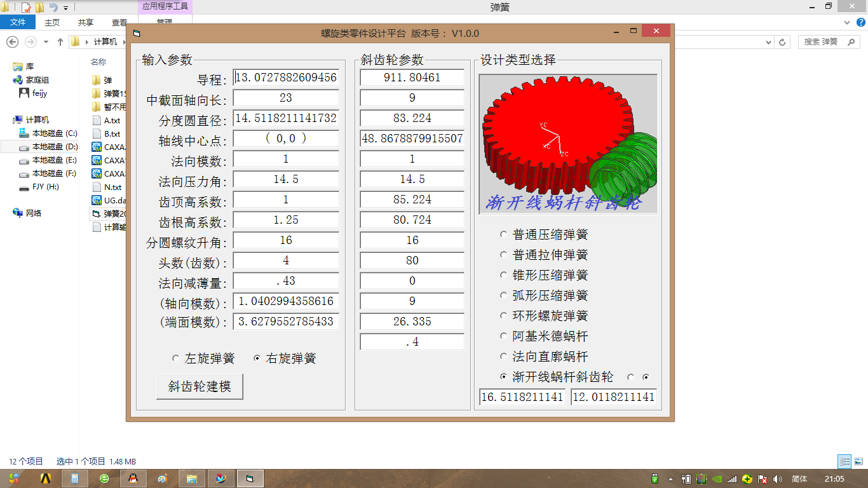Select the A.txt file
The image size is (868, 488).
106,120
